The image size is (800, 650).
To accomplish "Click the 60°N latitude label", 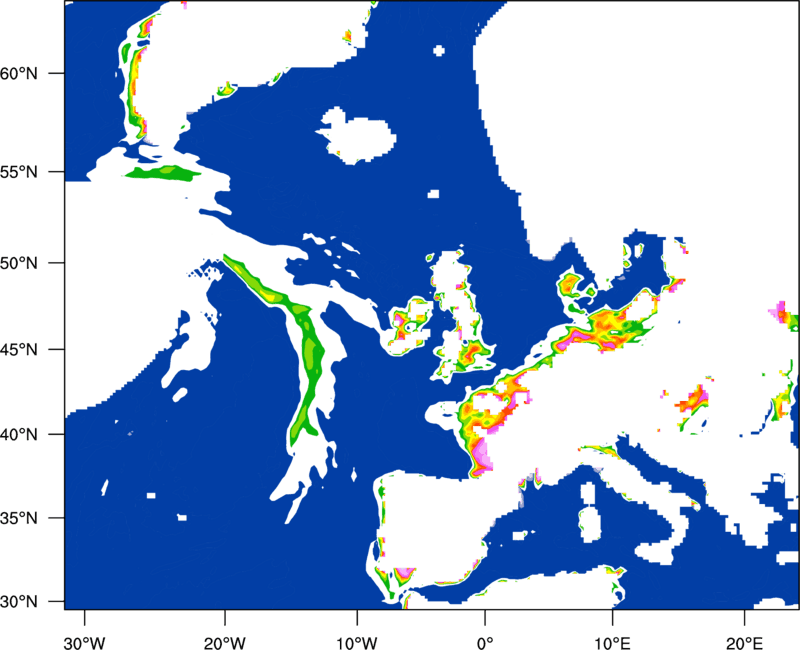I will pos(19,73).
